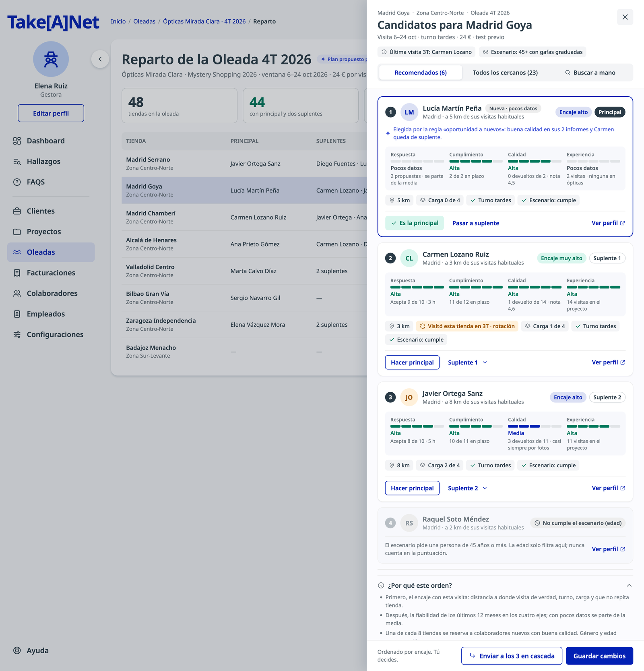Click 'Visitó esta tienda en 3T · rotación' chip
644x671 pixels.
point(467,326)
